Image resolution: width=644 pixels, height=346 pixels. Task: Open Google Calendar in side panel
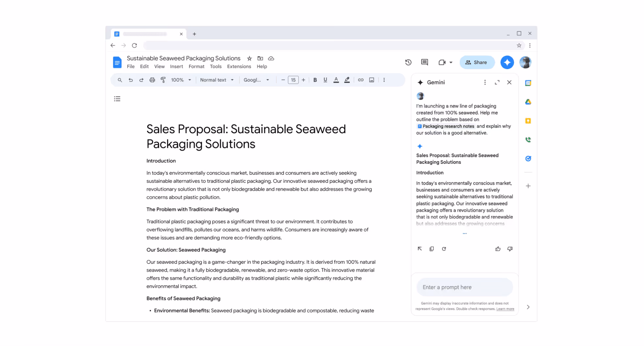[528, 83]
